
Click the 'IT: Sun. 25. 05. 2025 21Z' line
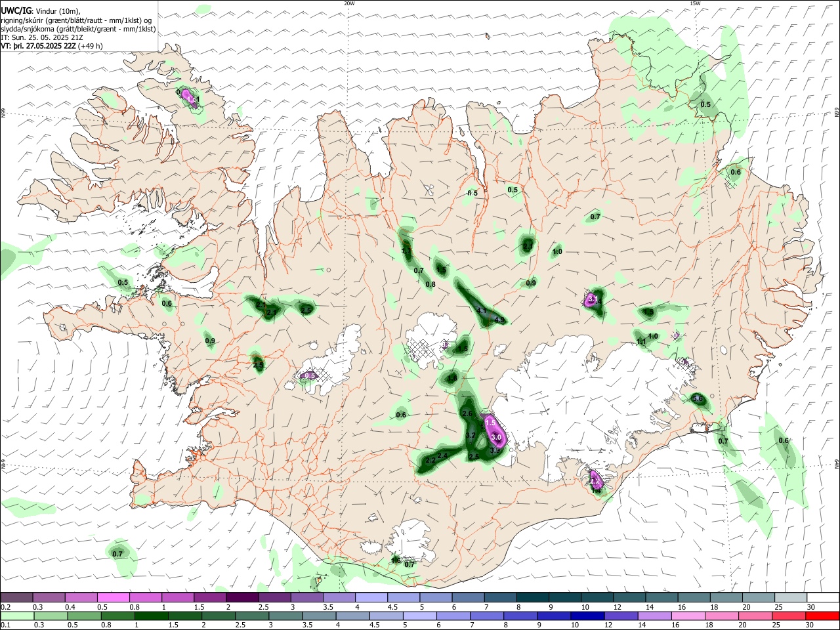[x=43, y=37]
